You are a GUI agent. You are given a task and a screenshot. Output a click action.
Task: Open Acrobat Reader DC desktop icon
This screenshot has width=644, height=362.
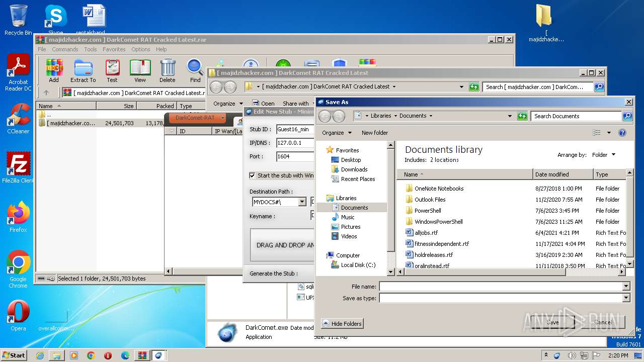point(18,72)
